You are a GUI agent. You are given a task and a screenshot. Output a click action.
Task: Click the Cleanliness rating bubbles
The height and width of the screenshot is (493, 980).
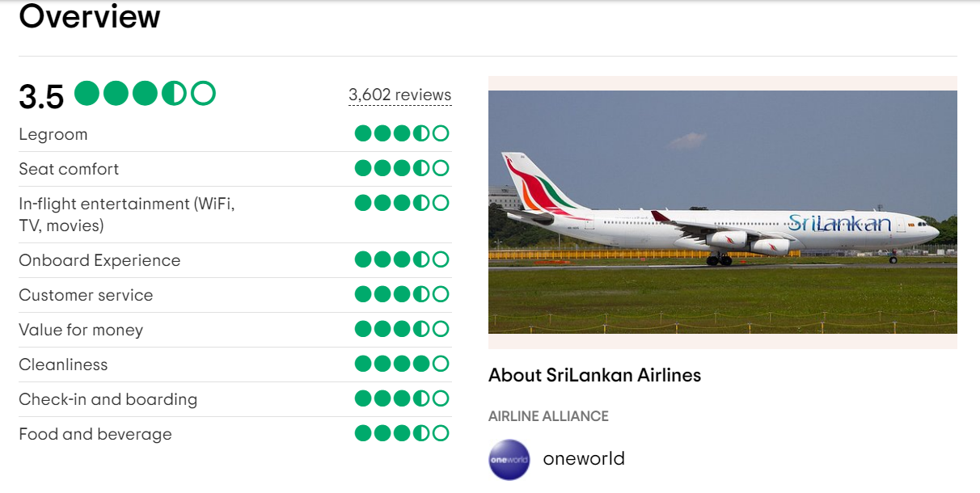[402, 364]
